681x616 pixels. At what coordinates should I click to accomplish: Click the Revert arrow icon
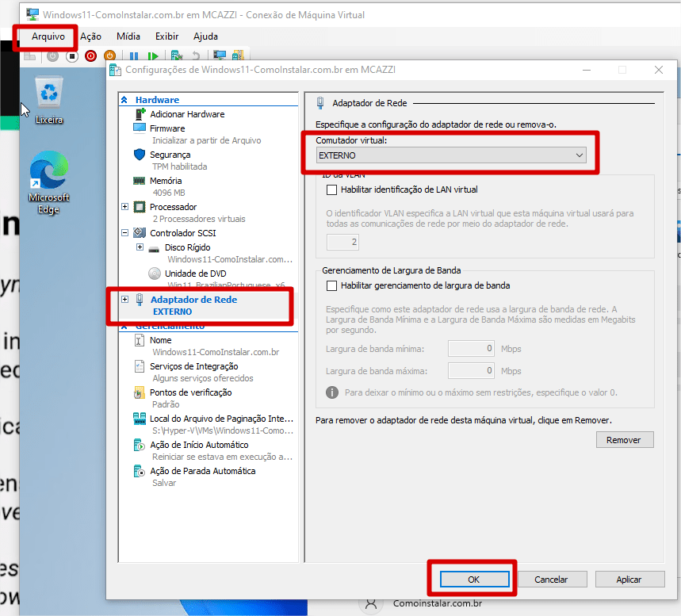click(x=197, y=56)
